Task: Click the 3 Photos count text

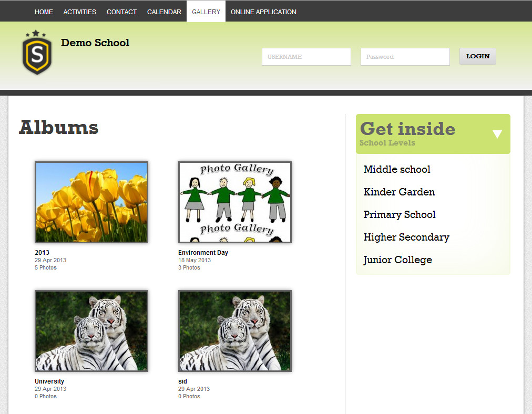Action: pyautogui.click(x=189, y=267)
